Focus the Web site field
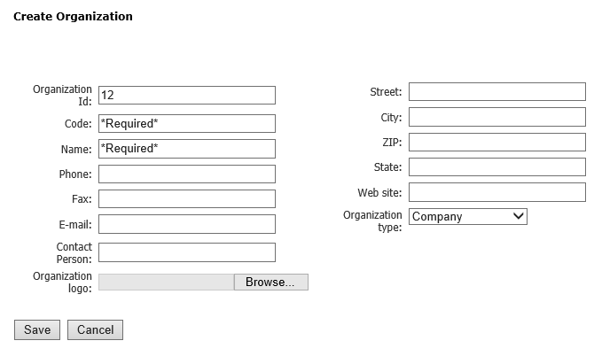Image resolution: width=594 pixels, height=364 pixels. pos(496,193)
